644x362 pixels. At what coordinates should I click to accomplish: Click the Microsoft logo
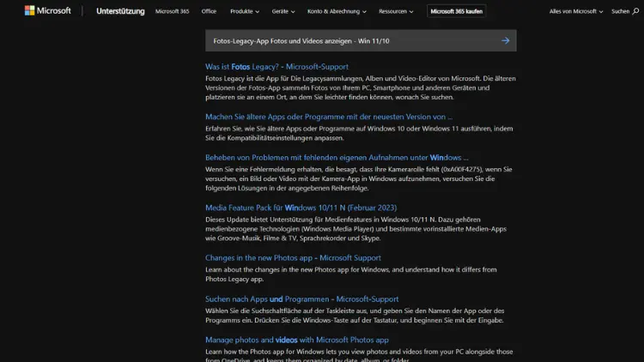pos(48,11)
